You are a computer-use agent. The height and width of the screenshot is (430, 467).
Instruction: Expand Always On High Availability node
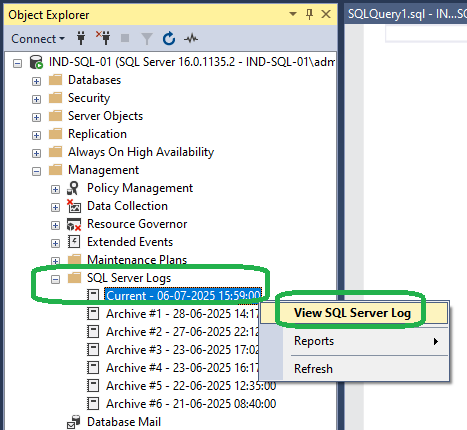[x=36, y=153]
